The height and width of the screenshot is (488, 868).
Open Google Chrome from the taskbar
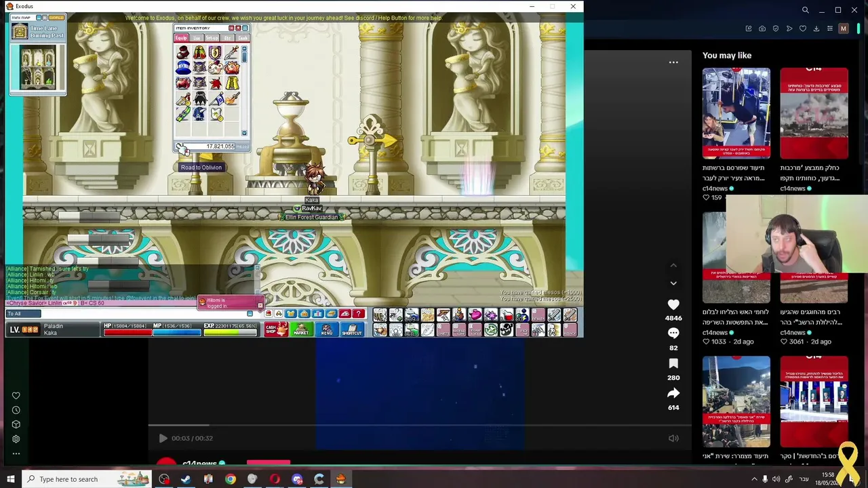point(231,479)
